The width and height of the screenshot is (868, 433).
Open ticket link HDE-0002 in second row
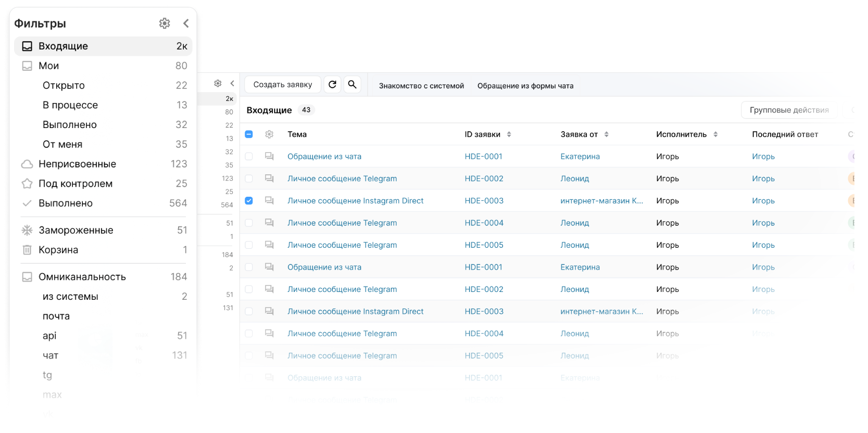pyautogui.click(x=484, y=179)
